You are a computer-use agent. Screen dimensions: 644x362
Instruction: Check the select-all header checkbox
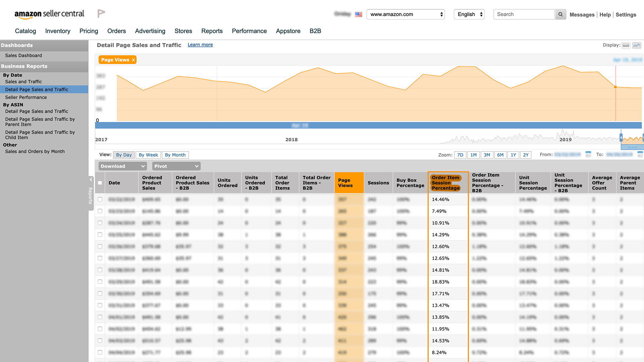(x=100, y=183)
